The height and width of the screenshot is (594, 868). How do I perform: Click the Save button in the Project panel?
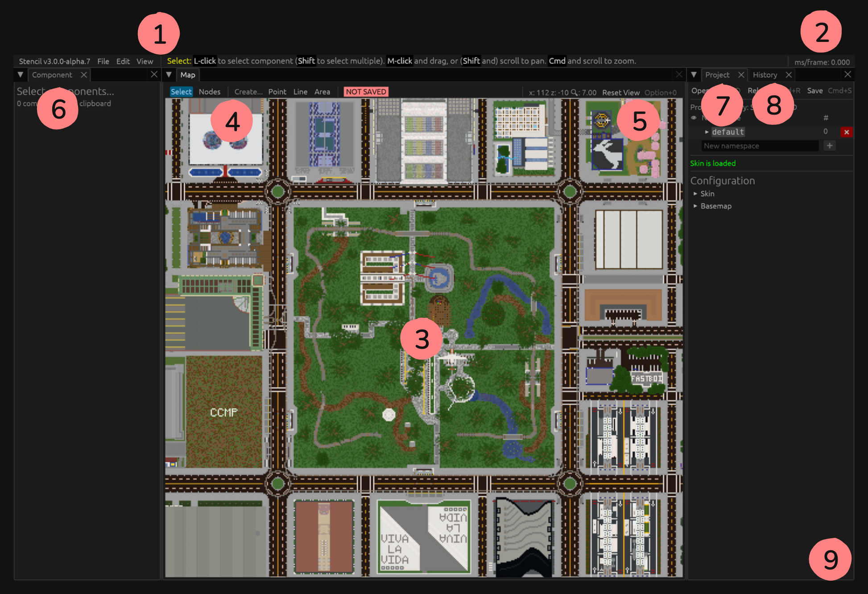click(815, 91)
